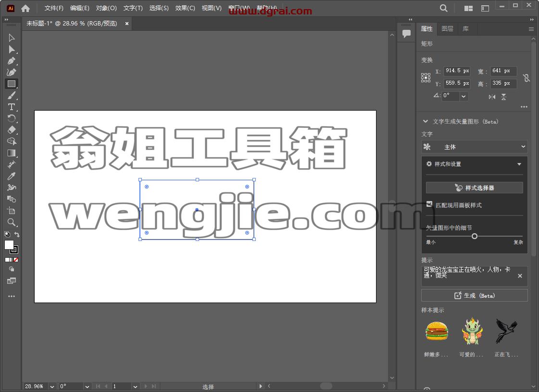Toggle match active artboard style checkbox
The height and width of the screenshot is (392, 539).
tap(429, 204)
